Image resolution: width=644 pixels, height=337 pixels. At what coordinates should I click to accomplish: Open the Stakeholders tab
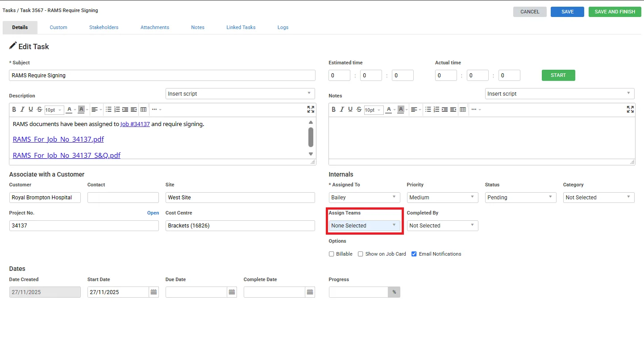click(x=104, y=27)
